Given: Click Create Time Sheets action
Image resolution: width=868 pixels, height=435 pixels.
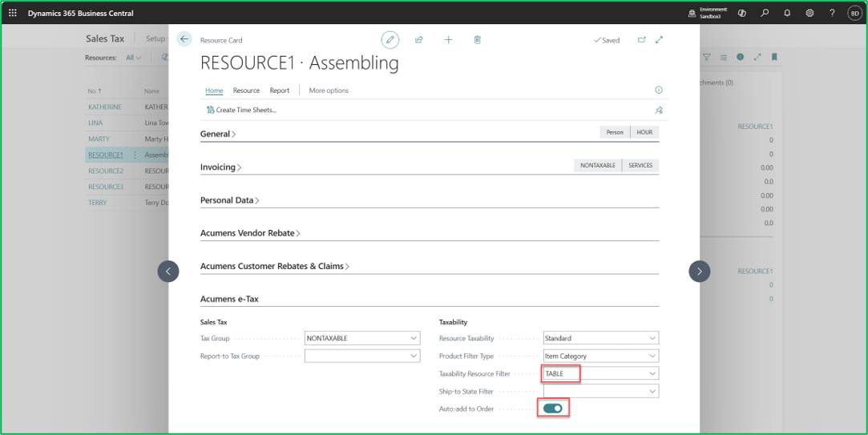Looking at the screenshot, I should click(241, 110).
